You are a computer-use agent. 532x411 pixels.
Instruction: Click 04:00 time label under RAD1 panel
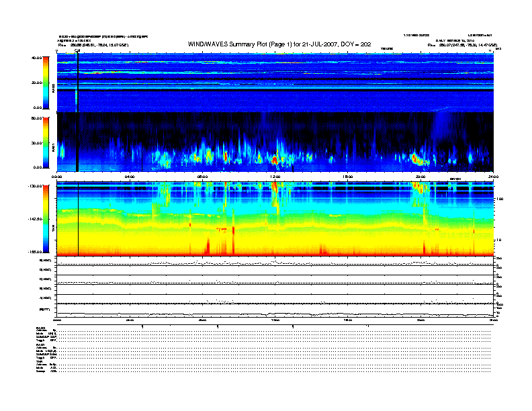[130, 177]
